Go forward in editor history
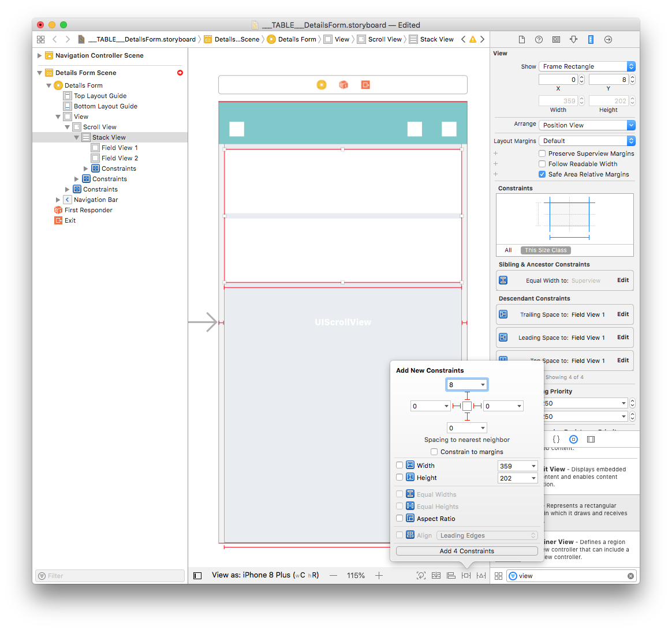 coord(68,39)
